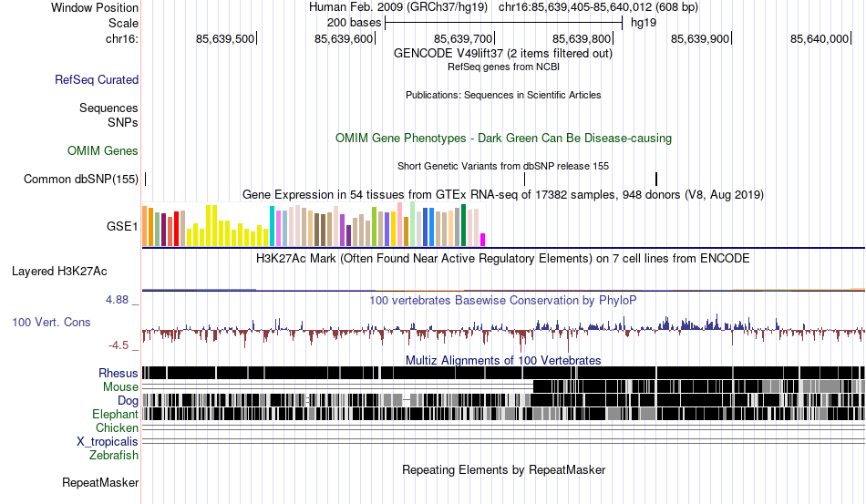This screenshot has width=866, height=504.
Task: Select the Mouse alignment row label
Action: tap(120, 387)
